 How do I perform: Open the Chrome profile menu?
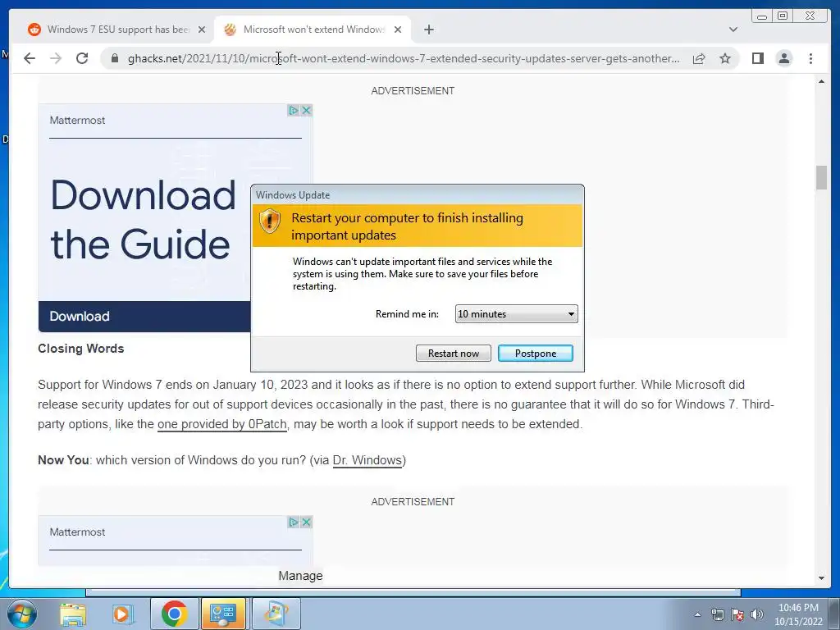[x=783, y=58]
